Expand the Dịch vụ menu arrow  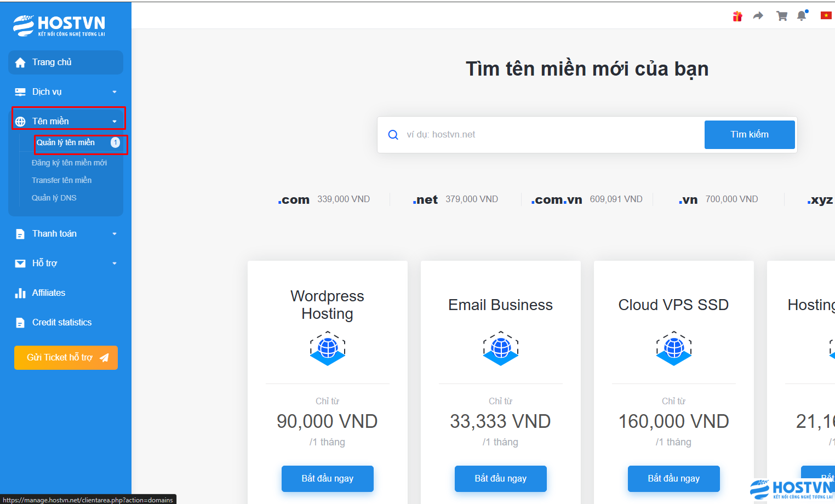tap(115, 92)
